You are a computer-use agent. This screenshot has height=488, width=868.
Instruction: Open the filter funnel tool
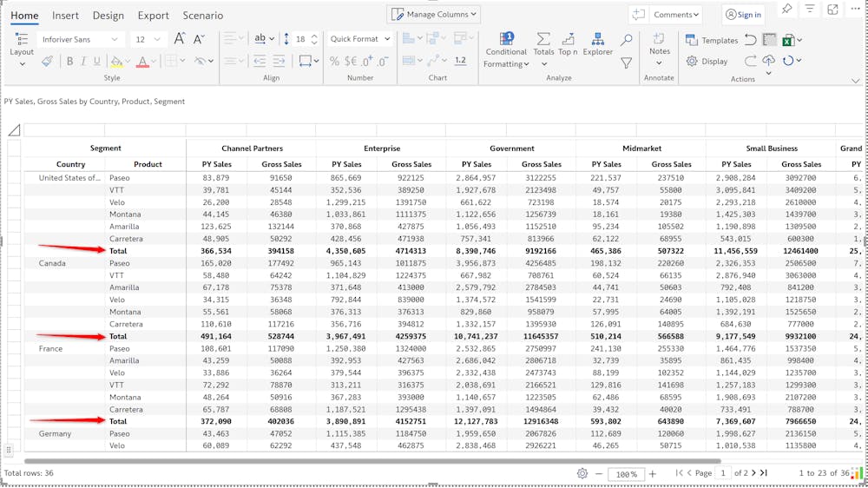pos(626,63)
